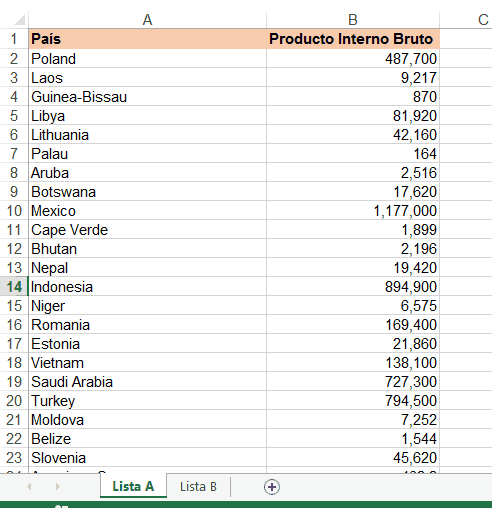Select the Guinea-Bissau cell

tap(147, 97)
